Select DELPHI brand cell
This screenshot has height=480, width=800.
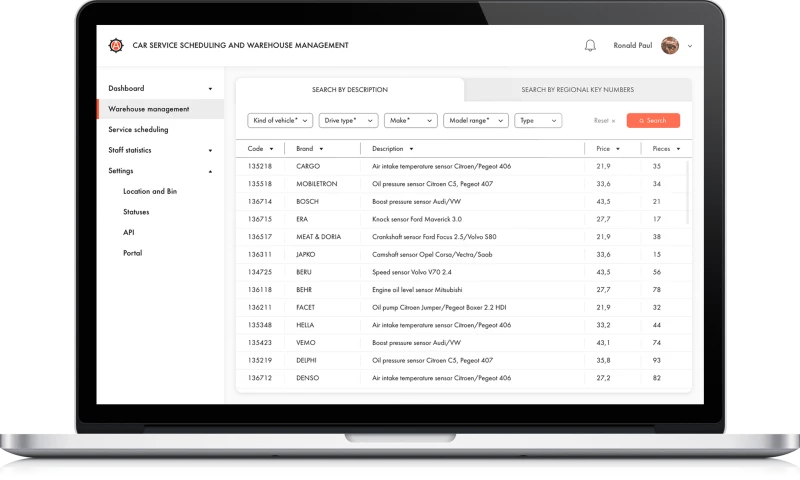[306, 361]
